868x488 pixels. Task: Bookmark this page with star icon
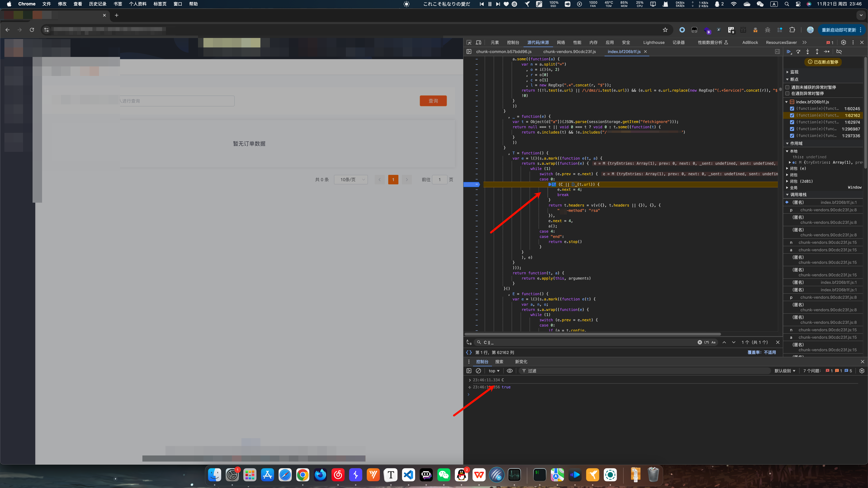[x=665, y=30]
